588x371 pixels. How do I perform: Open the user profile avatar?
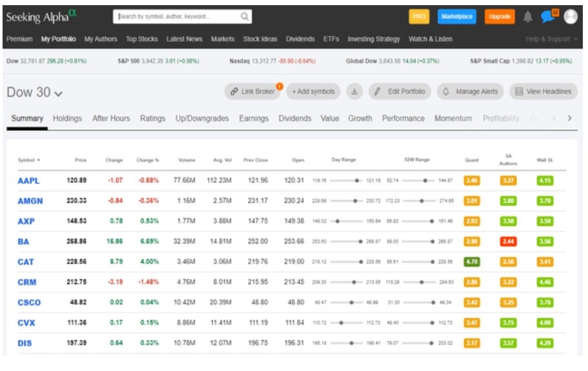coord(571,17)
